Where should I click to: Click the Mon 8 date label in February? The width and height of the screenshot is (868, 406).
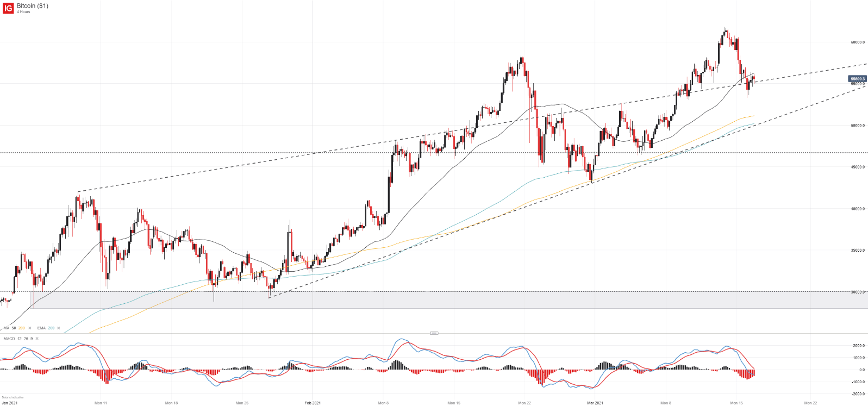(383, 403)
